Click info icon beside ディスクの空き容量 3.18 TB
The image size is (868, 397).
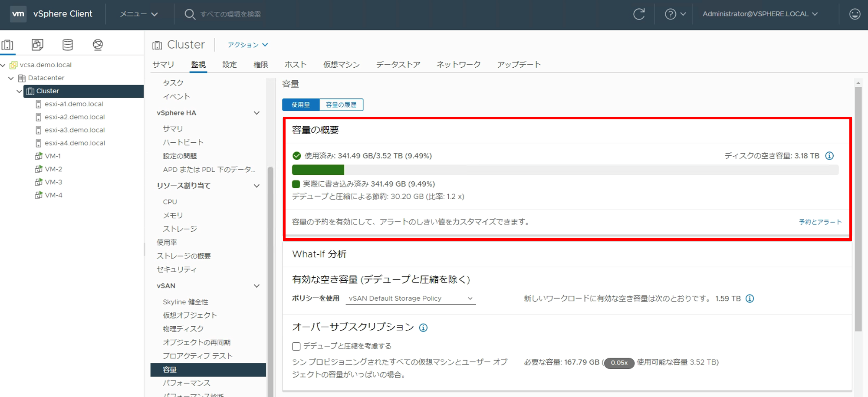tap(829, 156)
